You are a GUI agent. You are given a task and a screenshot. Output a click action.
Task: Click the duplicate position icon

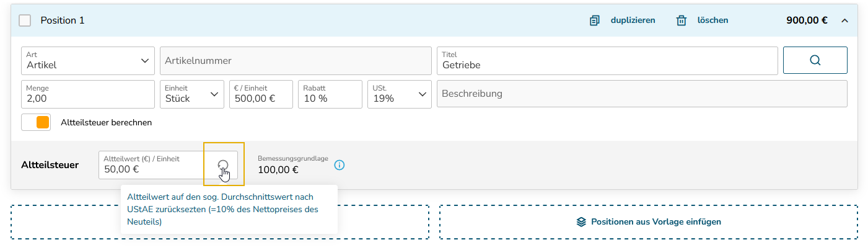pyautogui.click(x=595, y=20)
